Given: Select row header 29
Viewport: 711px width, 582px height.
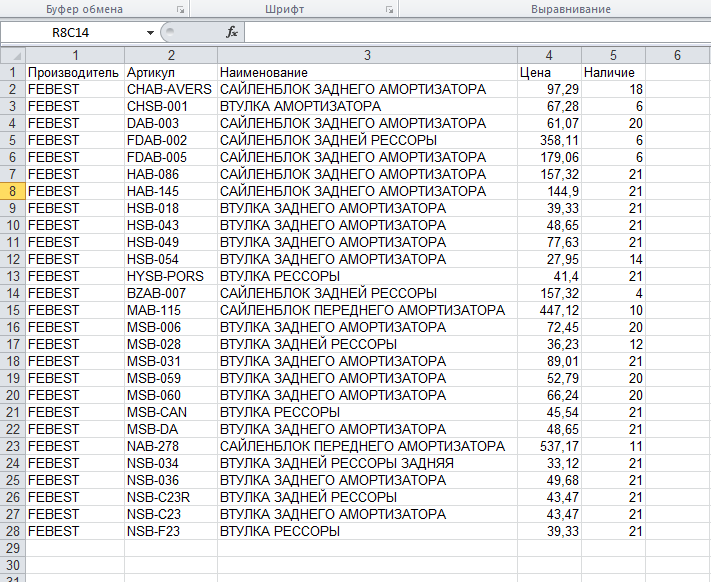Looking at the screenshot, I should coord(12,548).
